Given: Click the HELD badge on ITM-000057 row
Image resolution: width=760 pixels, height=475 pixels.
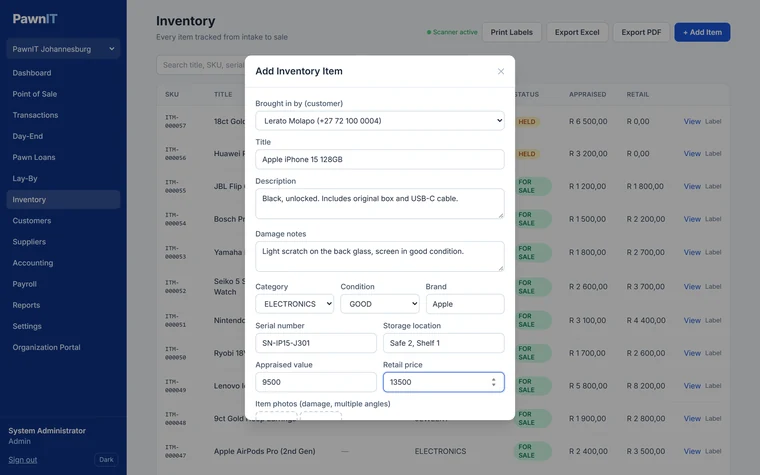Looking at the screenshot, I should 526,122.
